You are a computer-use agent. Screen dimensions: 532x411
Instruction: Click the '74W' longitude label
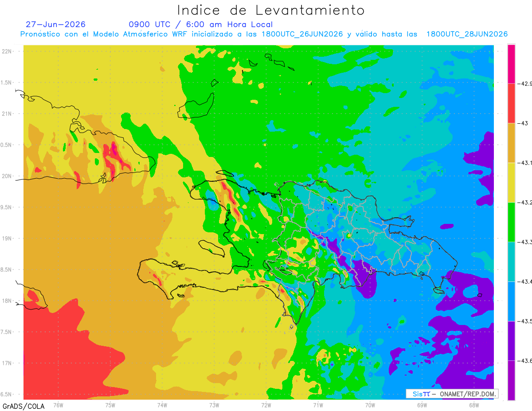[x=162, y=405]
